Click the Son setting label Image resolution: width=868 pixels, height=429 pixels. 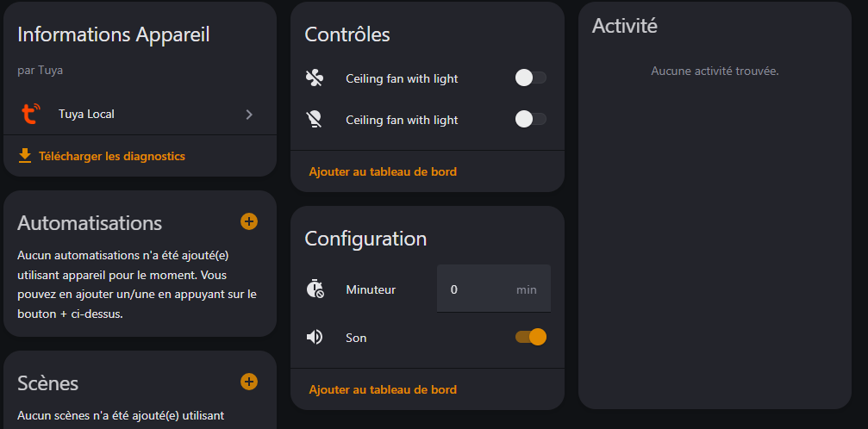356,338
